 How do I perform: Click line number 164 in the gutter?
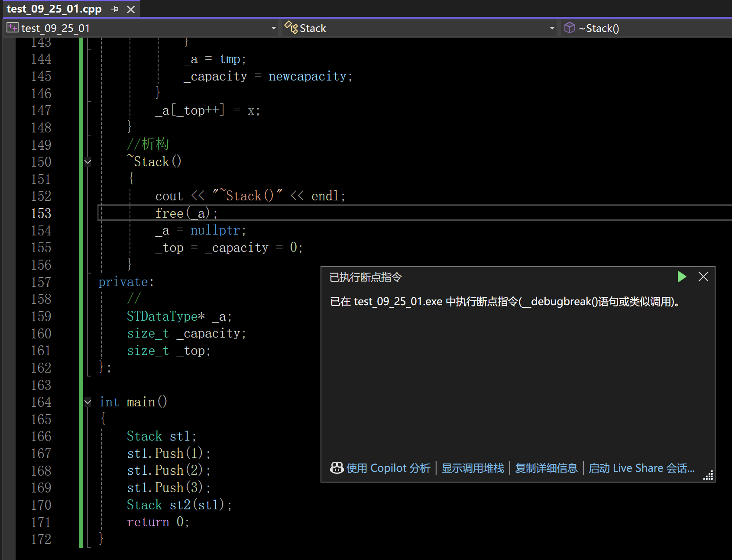point(41,402)
